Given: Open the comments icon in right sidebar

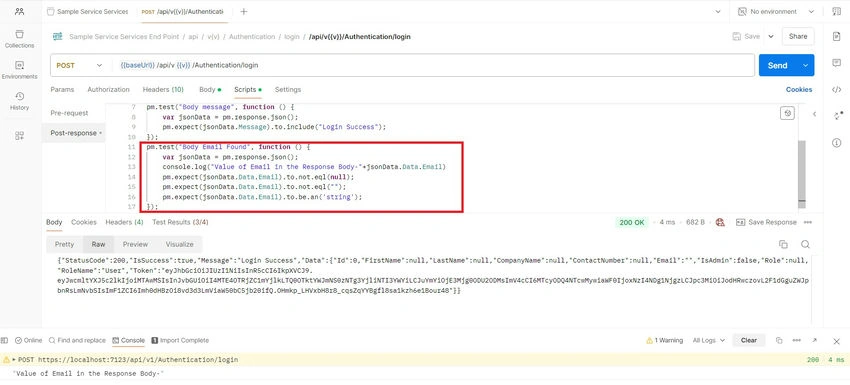Looking at the screenshot, I should (x=836, y=63).
